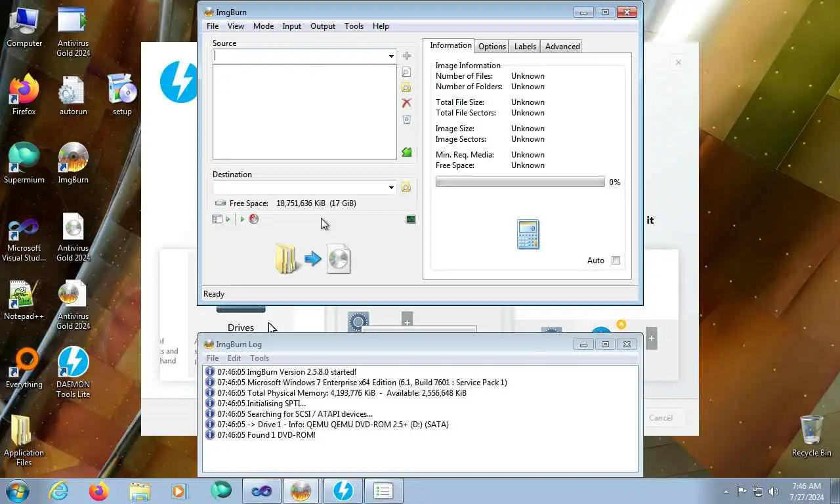This screenshot has width=840, height=504.
Task: Click the DAEMON Tools lightning taskbar button
Action: click(x=343, y=491)
